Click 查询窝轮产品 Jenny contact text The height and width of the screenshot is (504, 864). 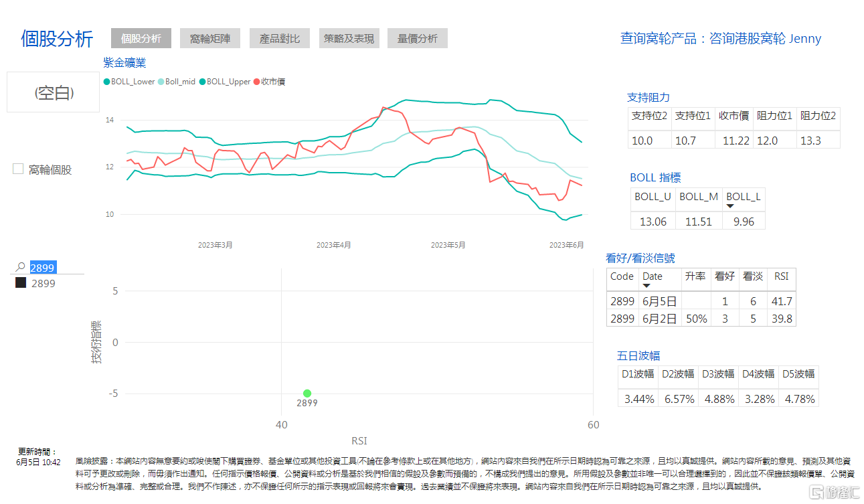(x=721, y=38)
